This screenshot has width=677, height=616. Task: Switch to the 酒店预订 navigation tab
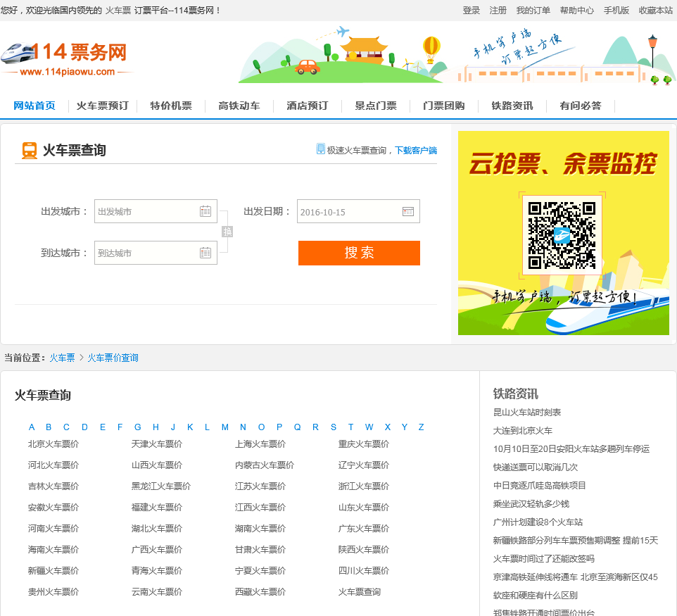tap(307, 106)
